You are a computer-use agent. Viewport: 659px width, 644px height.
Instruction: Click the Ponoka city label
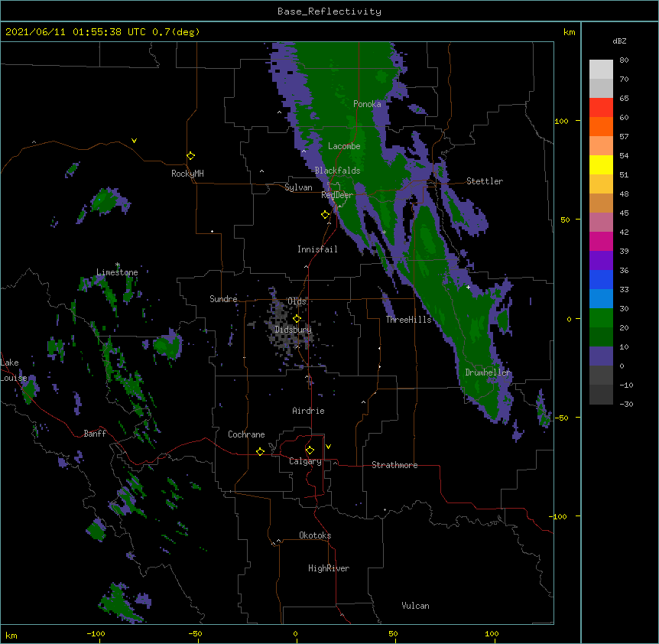pos(367,104)
